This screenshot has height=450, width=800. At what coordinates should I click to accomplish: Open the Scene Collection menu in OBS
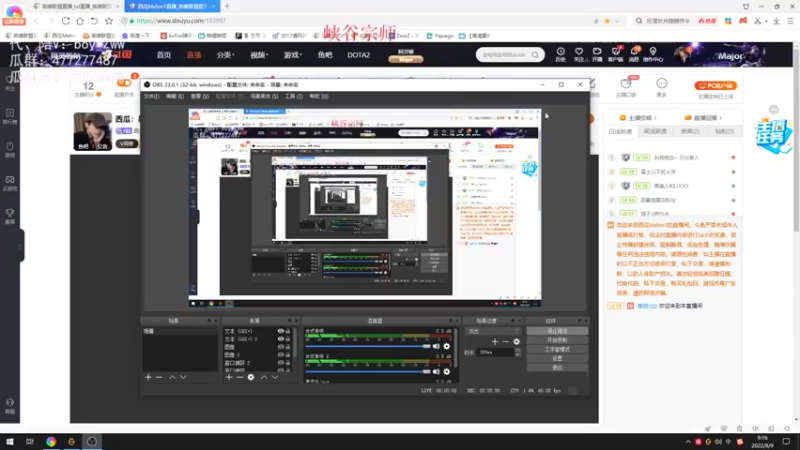point(264,96)
